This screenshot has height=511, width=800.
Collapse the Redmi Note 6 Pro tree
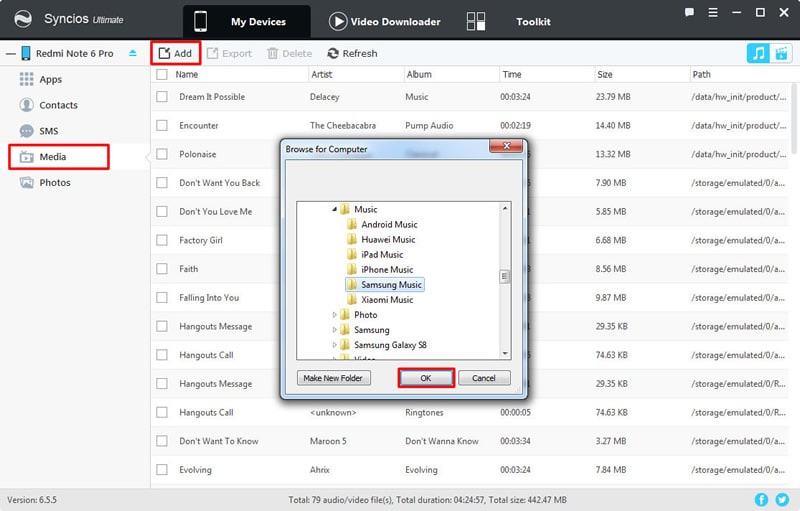pos(11,53)
